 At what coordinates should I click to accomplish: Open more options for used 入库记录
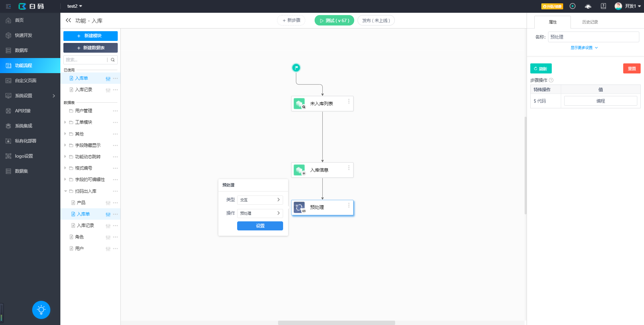coord(115,90)
